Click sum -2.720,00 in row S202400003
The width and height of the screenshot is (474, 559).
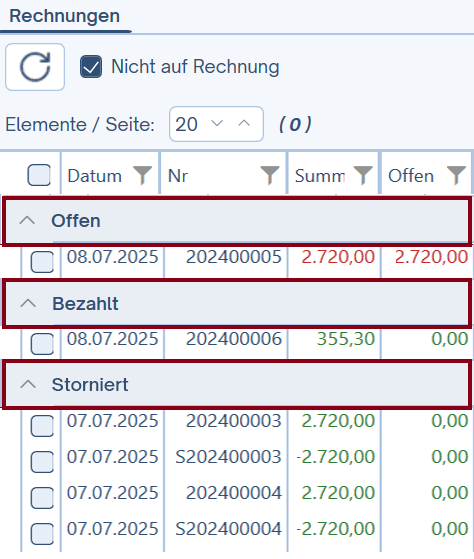click(335, 457)
